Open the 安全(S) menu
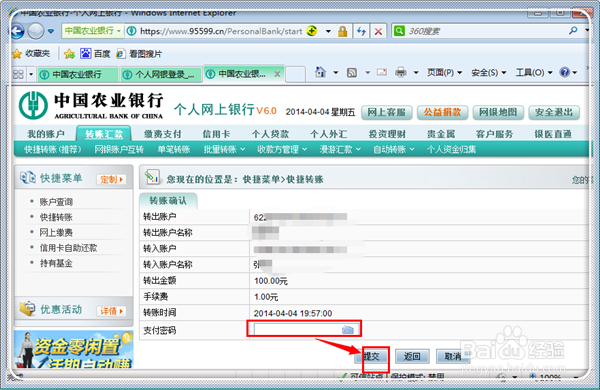The height and width of the screenshot is (390, 600). (x=489, y=72)
